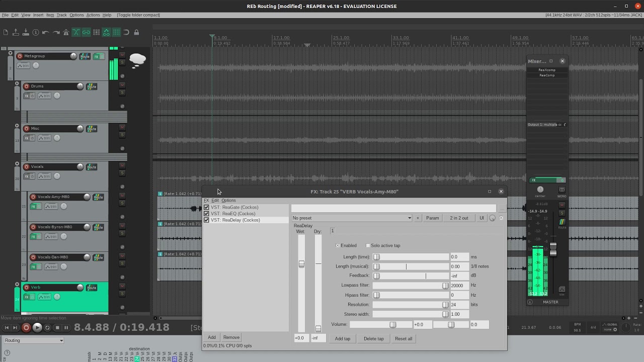Click the record button in transport
The height and width of the screenshot is (362, 644).
pos(26,327)
